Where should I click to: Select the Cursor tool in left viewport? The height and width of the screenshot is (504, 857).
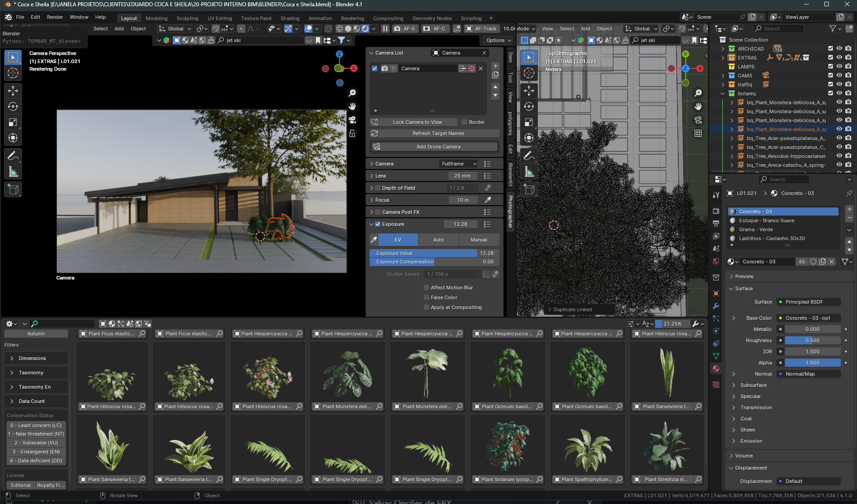coord(13,73)
